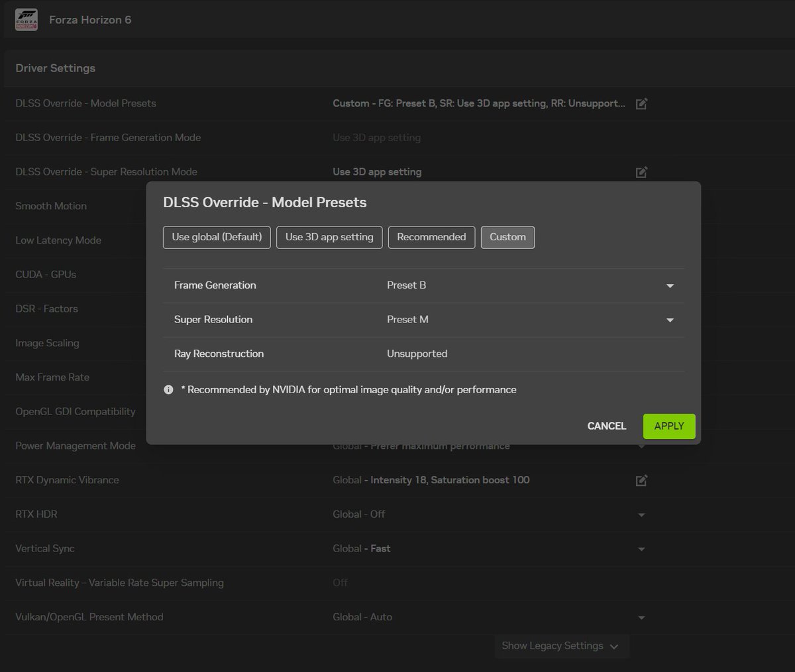Click the Driver Settings heading
Viewport: 795px width, 672px height.
(56, 68)
